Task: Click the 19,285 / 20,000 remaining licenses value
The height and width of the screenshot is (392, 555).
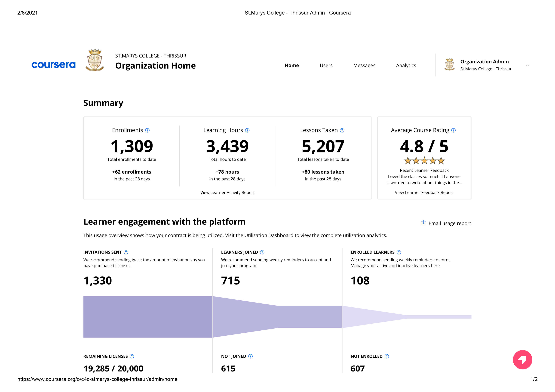Action: 113,369
